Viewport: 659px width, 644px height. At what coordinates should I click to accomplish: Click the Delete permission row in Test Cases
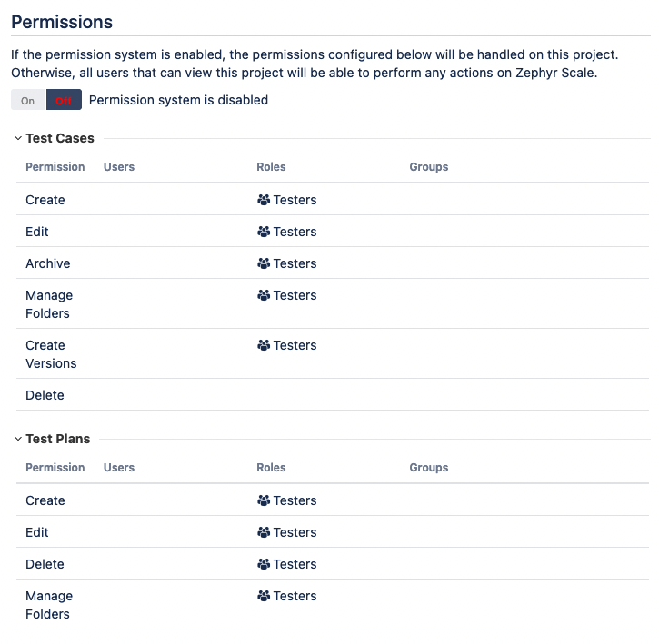click(x=45, y=395)
